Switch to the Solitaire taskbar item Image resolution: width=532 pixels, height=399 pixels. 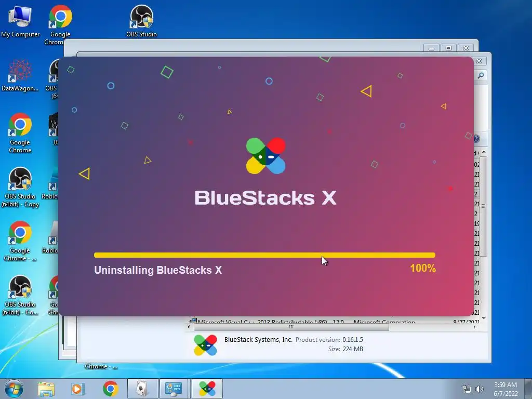[x=142, y=389]
